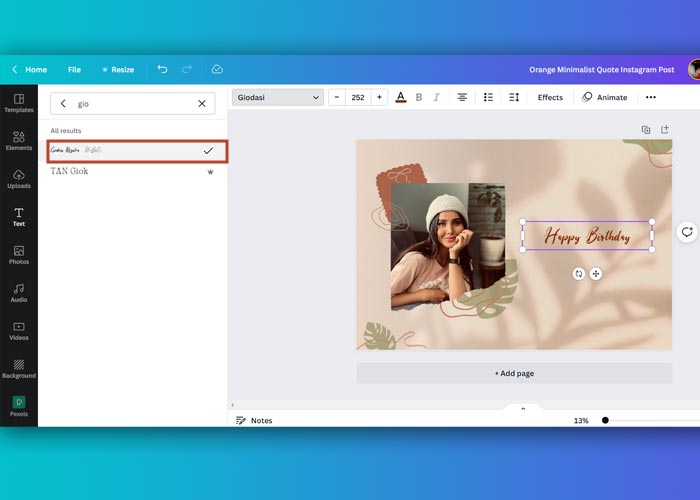
Task: Redo the last action
Action: point(187,69)
